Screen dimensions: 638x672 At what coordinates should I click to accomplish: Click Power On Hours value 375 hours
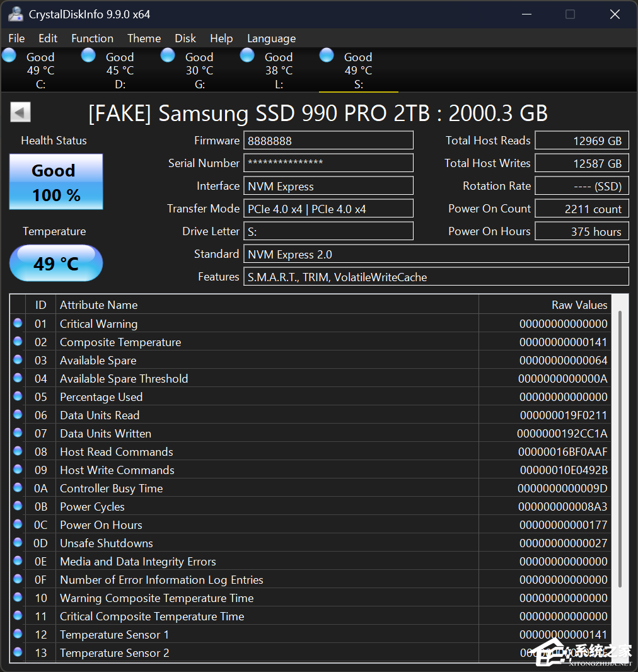[582, 231]
